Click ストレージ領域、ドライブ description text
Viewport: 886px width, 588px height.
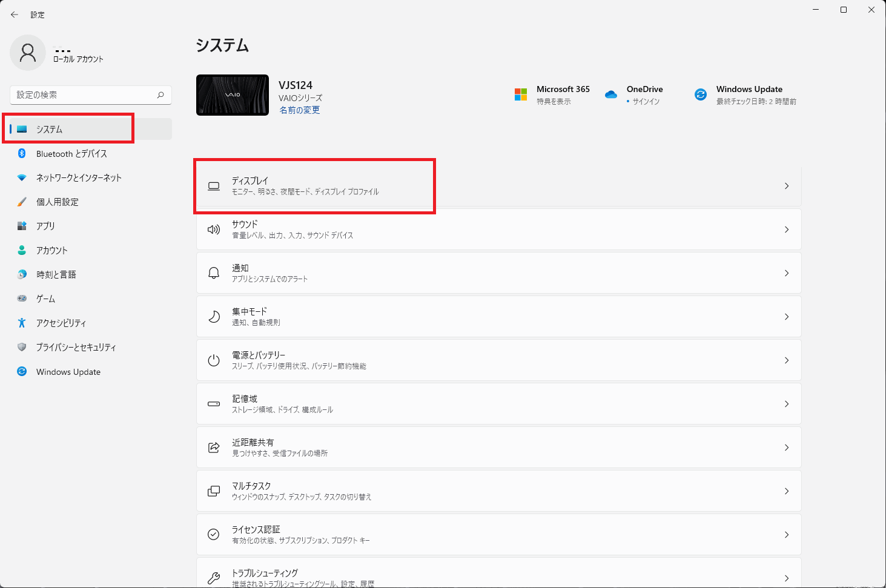click(282, 410)
